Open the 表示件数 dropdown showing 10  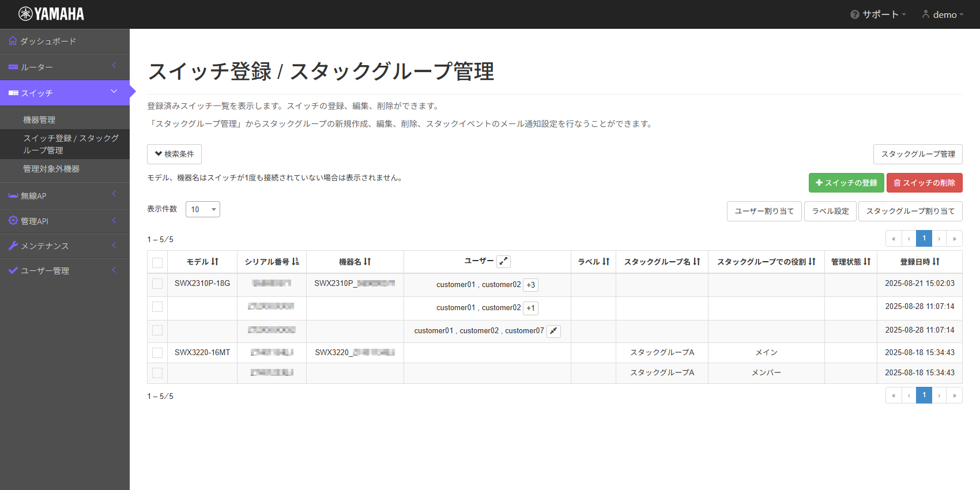203,209
